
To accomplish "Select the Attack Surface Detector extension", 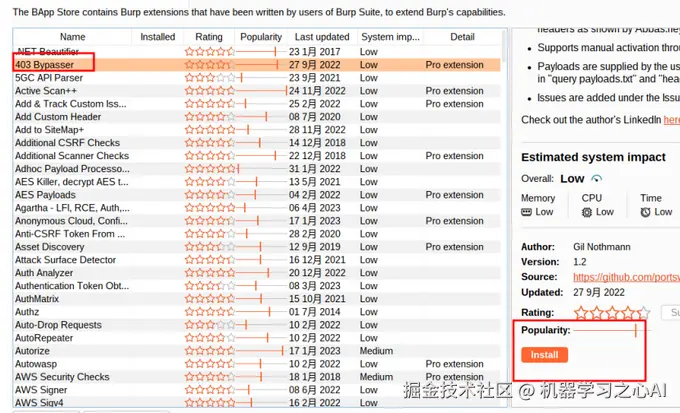I will click(257, 259).
